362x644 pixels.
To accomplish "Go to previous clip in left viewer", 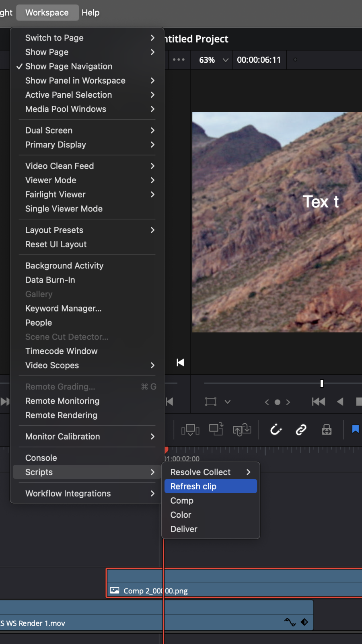I will [170, 402].
